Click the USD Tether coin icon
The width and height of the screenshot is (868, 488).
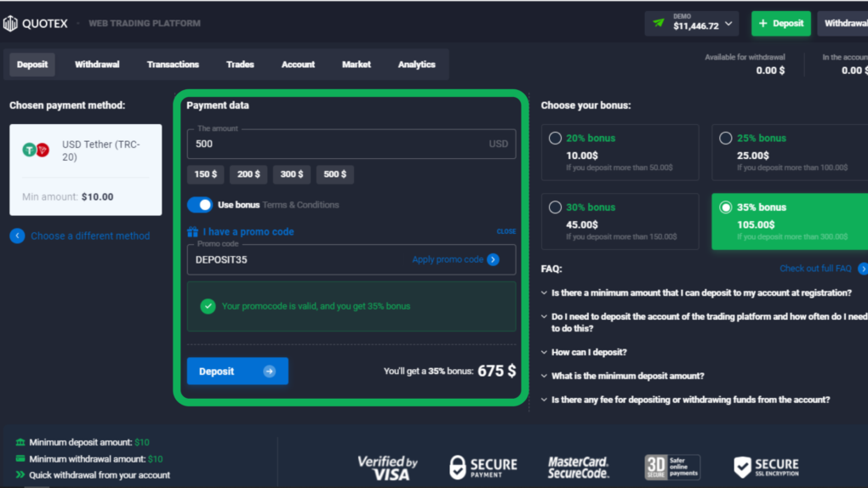pos(36,150)
